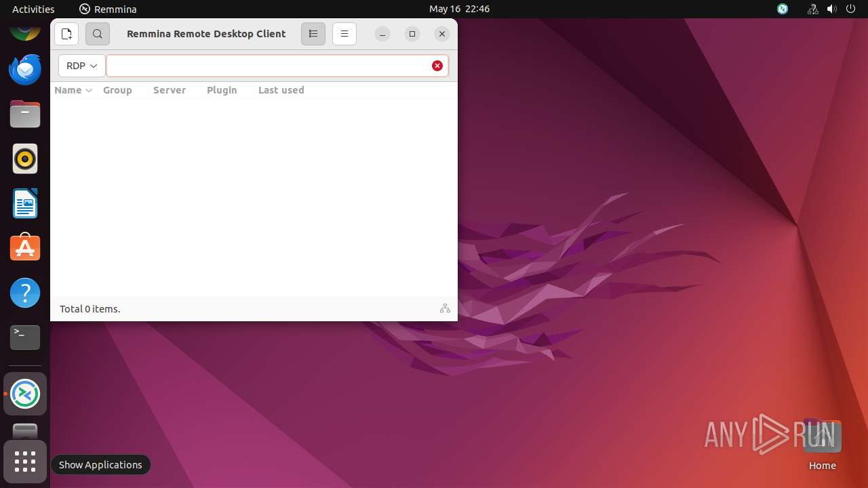Open Activities overview
The height and width of the screenshot is (488, 868).
33,9
